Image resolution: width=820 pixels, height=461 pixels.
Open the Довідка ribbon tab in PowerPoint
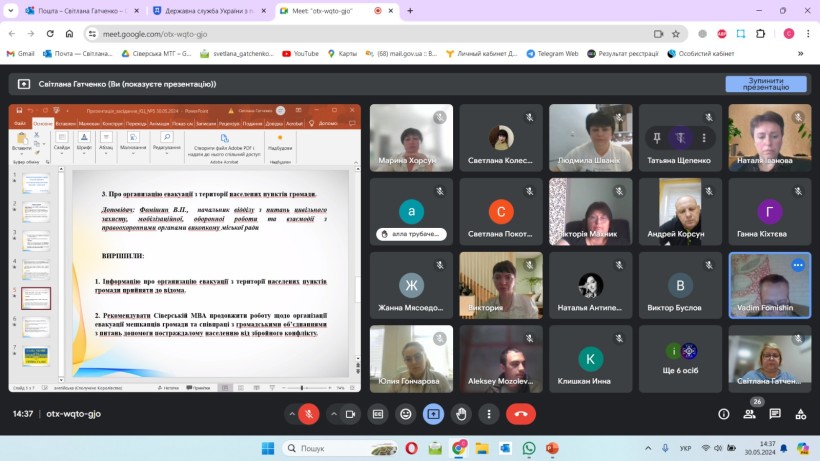[x=274, y=124]
